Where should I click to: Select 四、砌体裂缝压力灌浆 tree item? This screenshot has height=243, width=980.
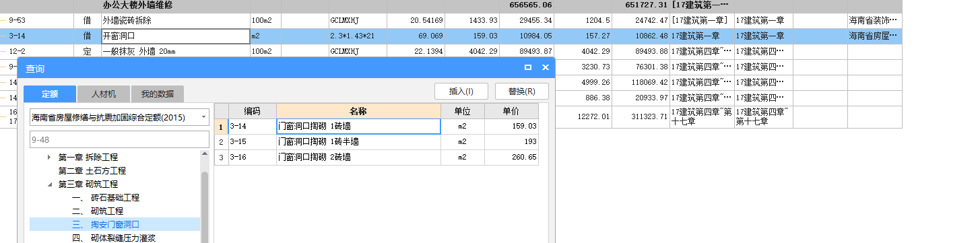[x=113, y=238]
